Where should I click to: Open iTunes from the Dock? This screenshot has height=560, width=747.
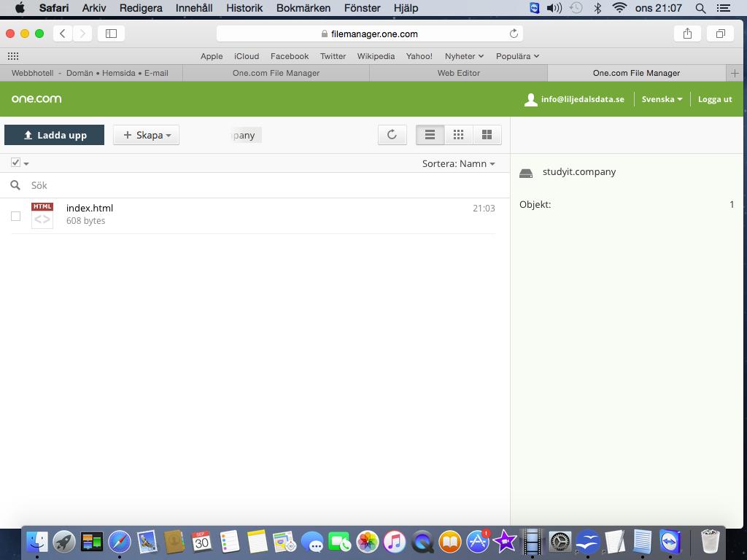[x=395, y=542]
